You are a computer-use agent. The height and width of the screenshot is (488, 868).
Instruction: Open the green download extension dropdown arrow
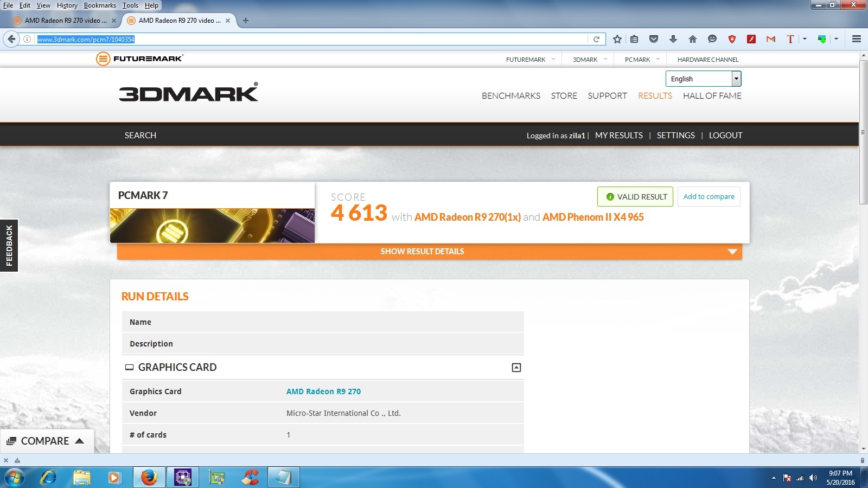tap(836, 39)
